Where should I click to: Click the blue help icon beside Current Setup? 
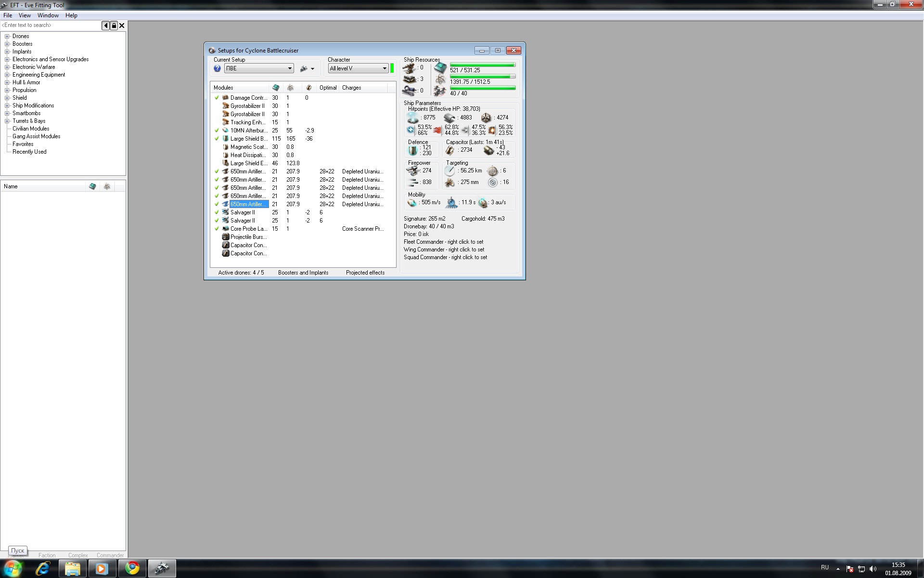(217, 68)
